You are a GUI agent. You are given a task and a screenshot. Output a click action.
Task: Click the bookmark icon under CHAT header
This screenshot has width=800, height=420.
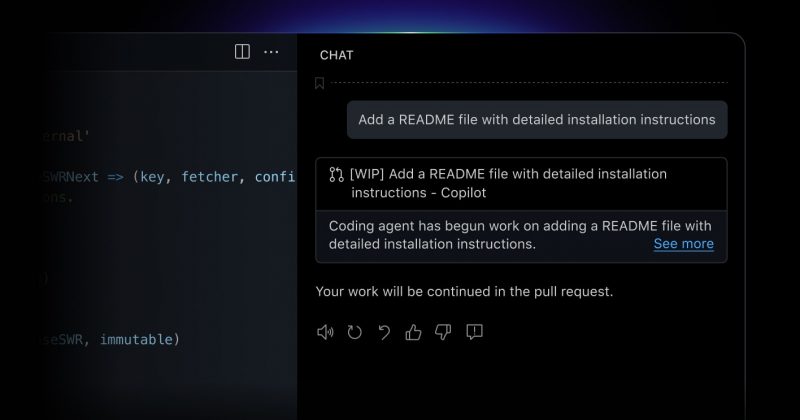(319, 83)
